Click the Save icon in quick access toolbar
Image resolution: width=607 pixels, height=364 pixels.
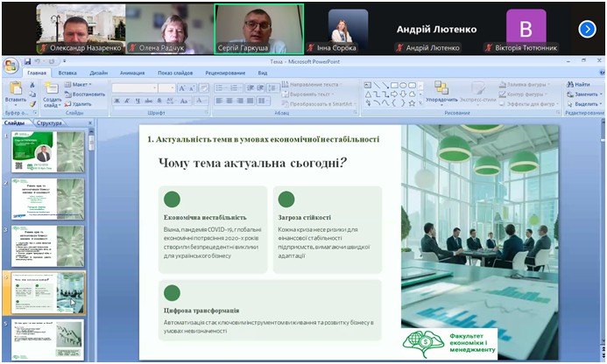[x=27, y=61]
